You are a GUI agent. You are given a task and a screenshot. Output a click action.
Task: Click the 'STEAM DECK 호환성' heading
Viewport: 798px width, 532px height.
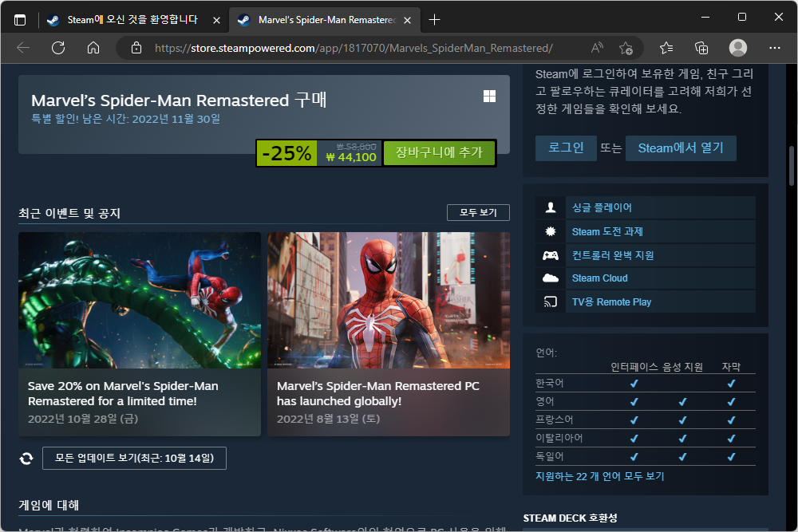[x=570, y=518]
